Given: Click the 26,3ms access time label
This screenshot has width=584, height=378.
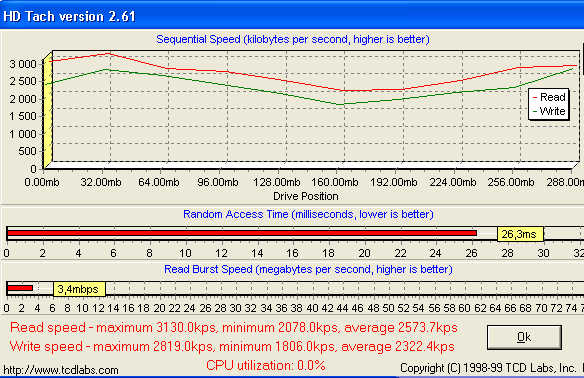Looking at the screenshot, I should click(520, 234).
